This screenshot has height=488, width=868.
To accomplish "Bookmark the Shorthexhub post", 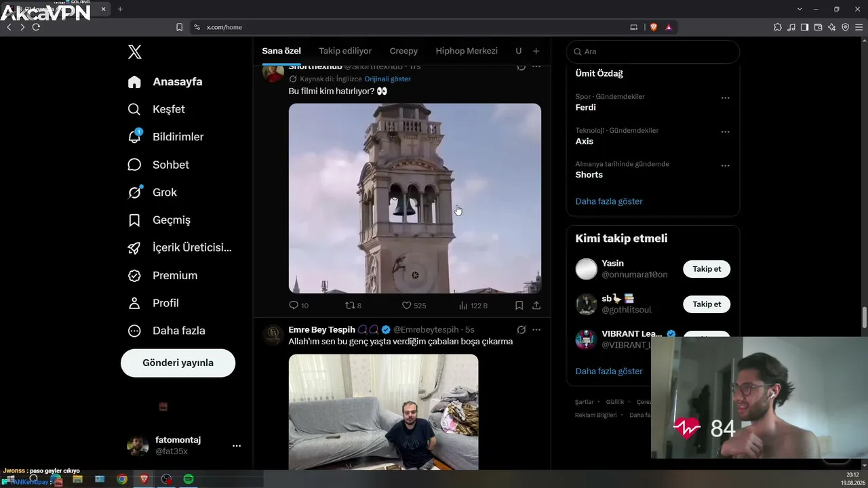I will (519, 306).
